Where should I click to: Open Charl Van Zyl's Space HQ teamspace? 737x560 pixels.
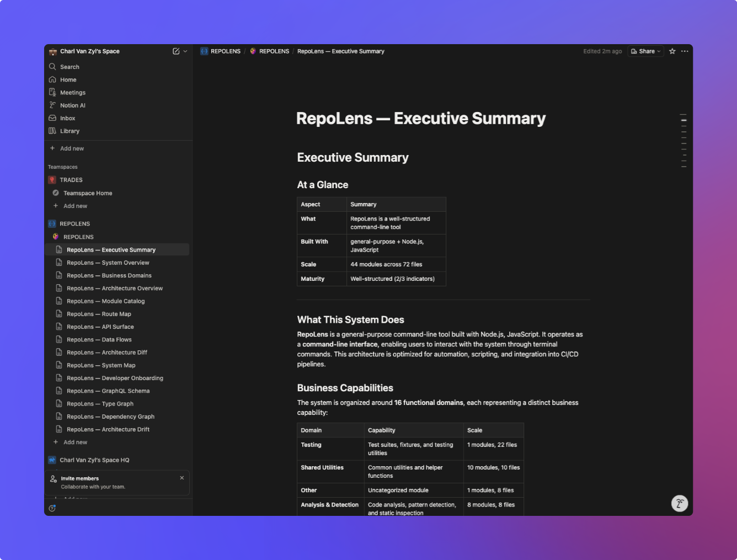tap(118, 460)
